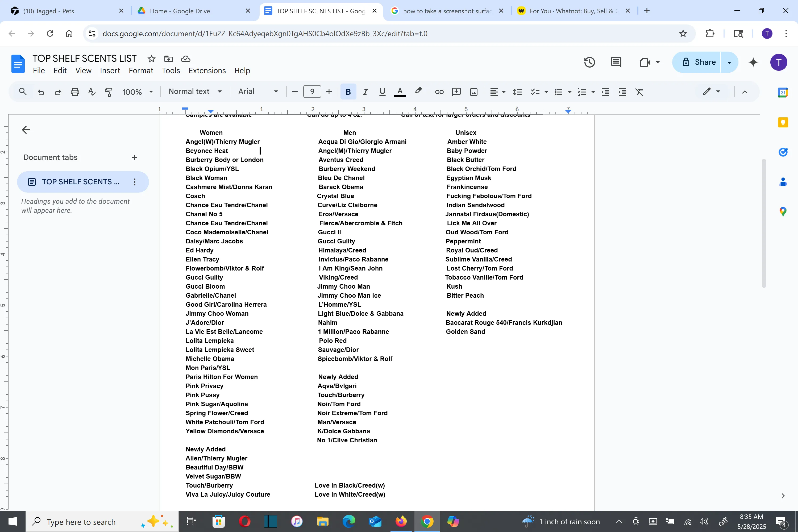This screenshot has height=532, width=798.
Task: Open the Google account avatar in Docs
Action: tap(778, 62)
